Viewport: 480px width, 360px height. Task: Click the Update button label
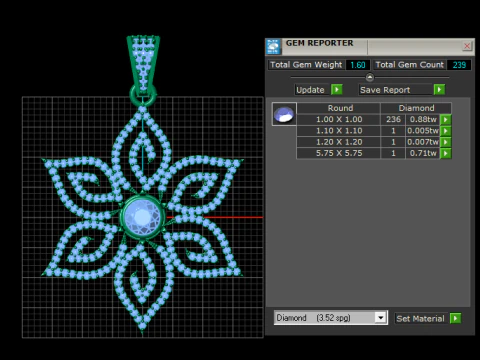tap(310, 90)
